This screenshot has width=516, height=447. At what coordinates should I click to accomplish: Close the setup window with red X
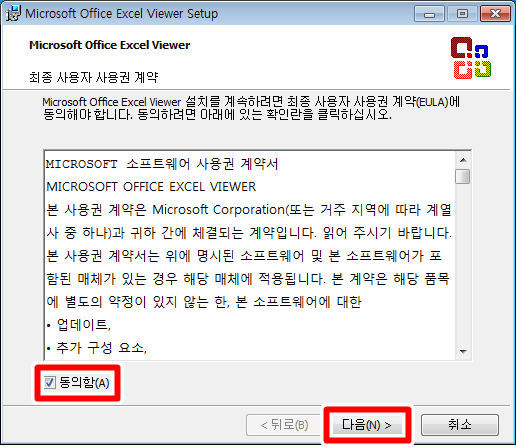tap(495, 14)
